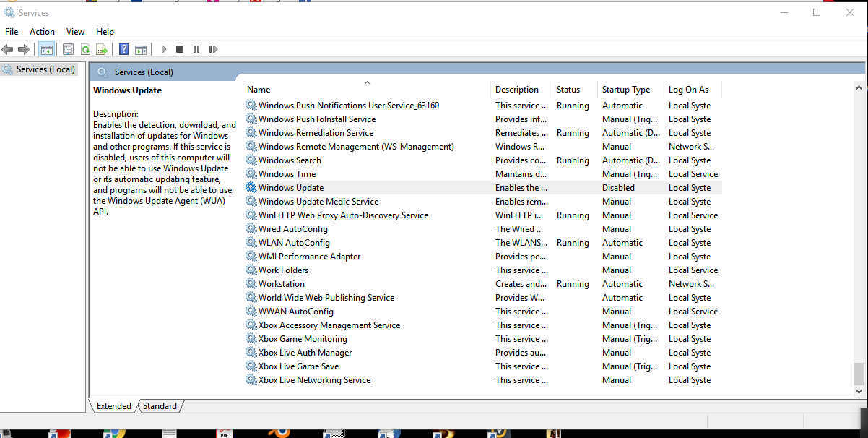Click the green Refresh toolbar icon

(x=85, y=49)
